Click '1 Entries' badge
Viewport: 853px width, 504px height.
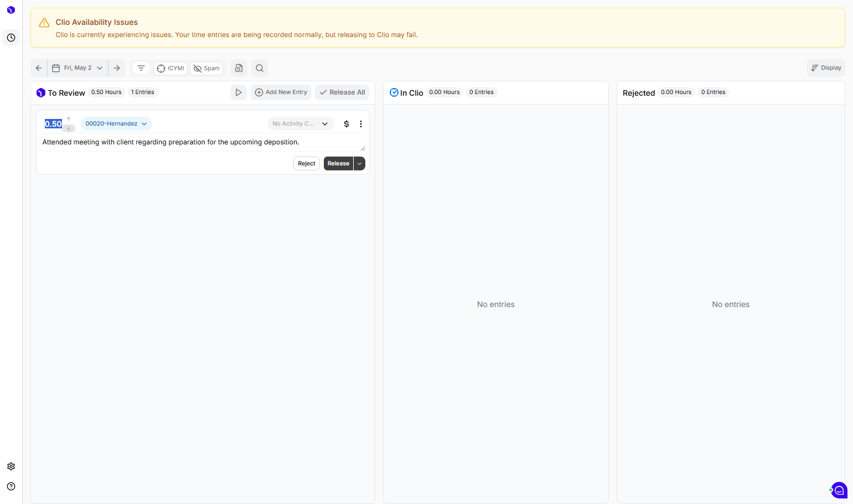[x=143, y=92]
